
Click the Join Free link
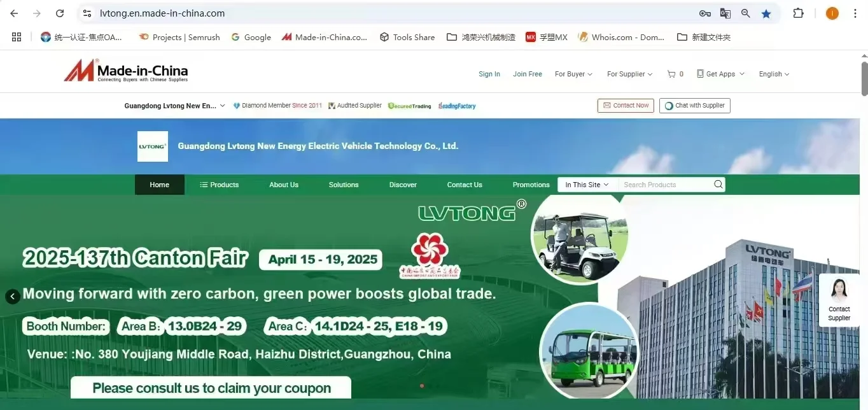pos(528,74)
